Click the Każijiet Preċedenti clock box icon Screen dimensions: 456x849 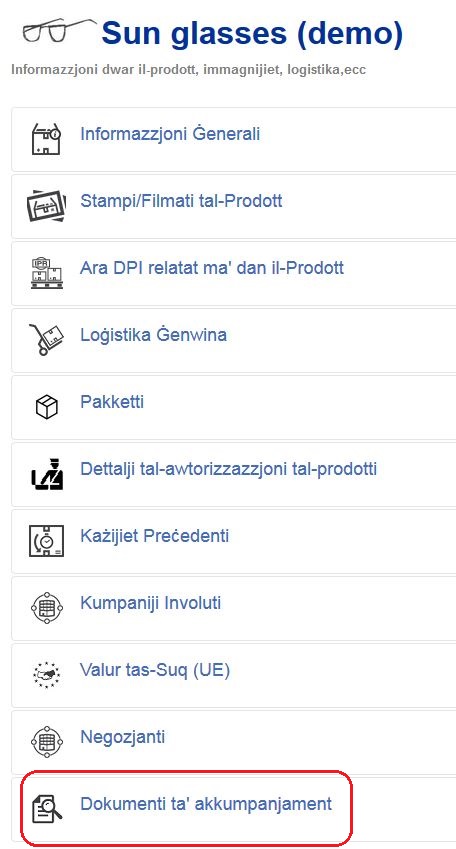point(47,541)
